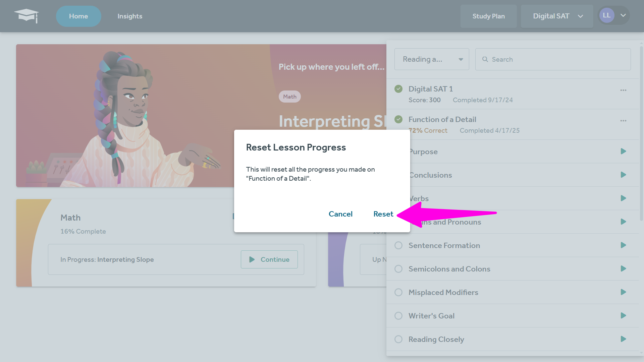This screenshot has height=362, width=644.
Task: Open more options for Digital SAT 1
Action: click(623, 90)
